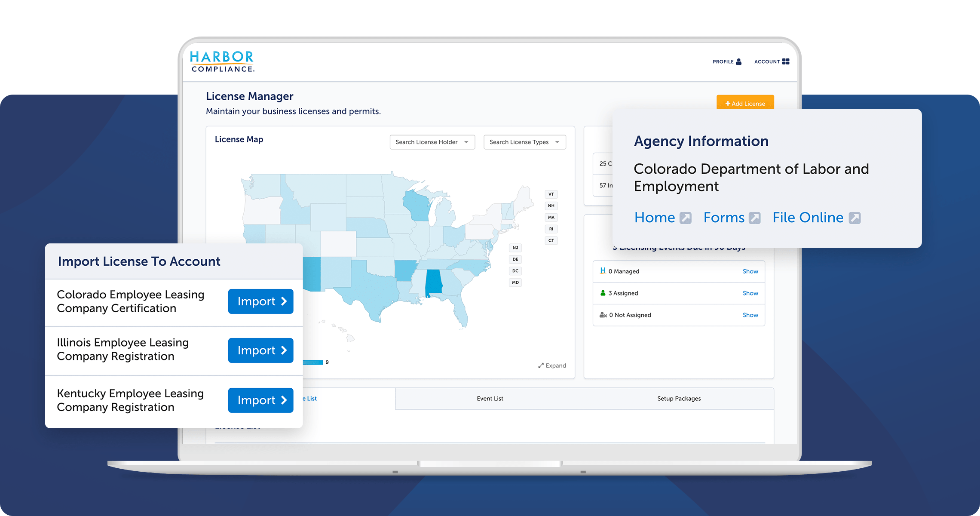
Task: Click the Harbor Compliance logo
Action: coord(221,60)
